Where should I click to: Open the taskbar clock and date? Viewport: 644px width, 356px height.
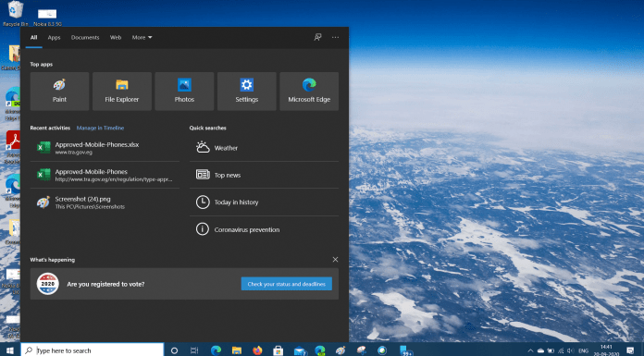point(606,350)
